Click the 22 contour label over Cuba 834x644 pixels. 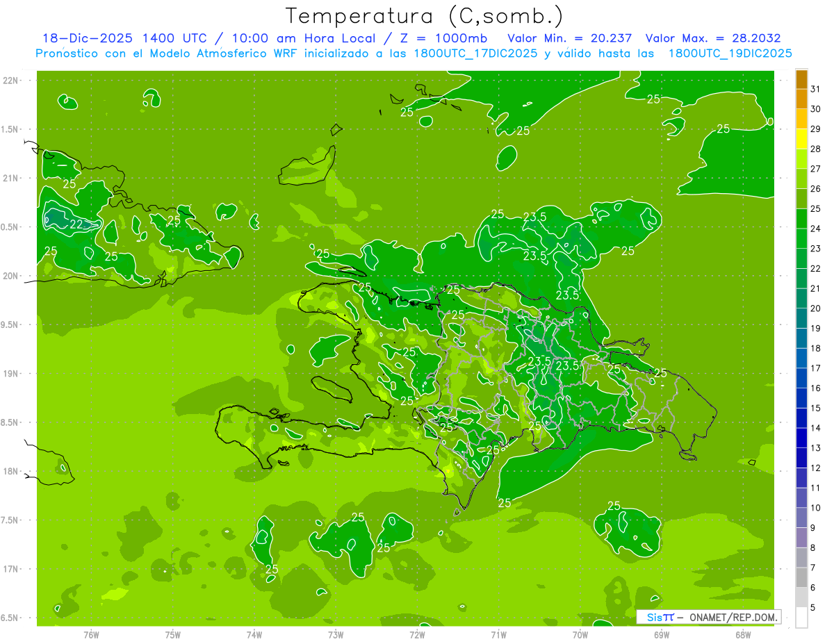pyautogui.click(x=76, y=224)
